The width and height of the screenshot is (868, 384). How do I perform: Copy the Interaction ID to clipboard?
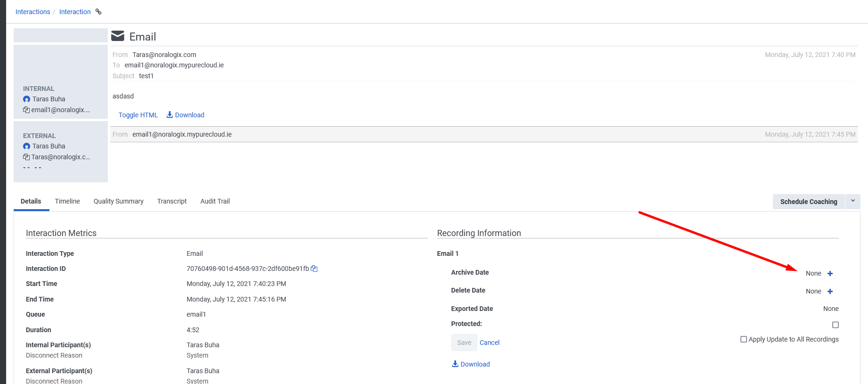tap(314, 269)
